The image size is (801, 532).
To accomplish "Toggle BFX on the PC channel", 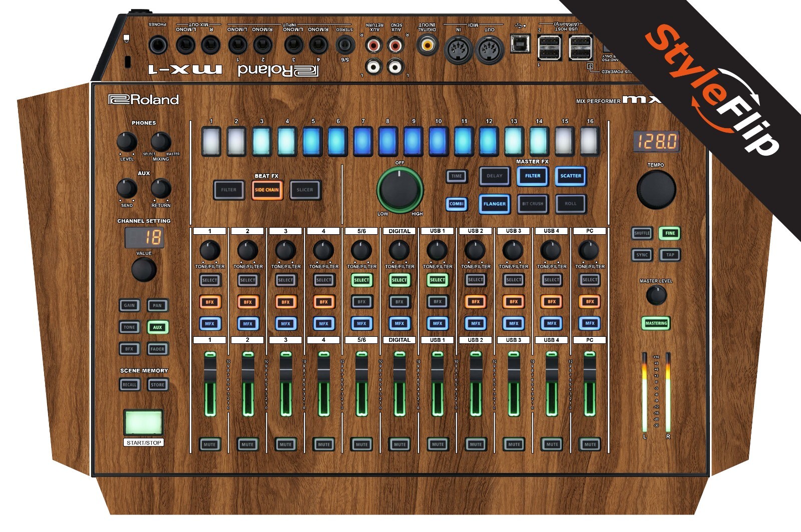I will pyautogui.click(x=590, y=302).
